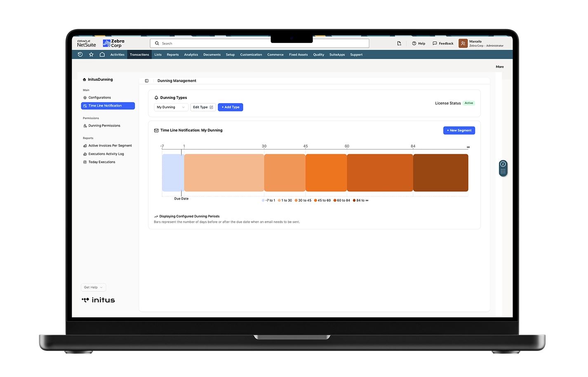This screenshot has height=377, width=588.
Task: Click the create new document icon
Action: (399, 43)
